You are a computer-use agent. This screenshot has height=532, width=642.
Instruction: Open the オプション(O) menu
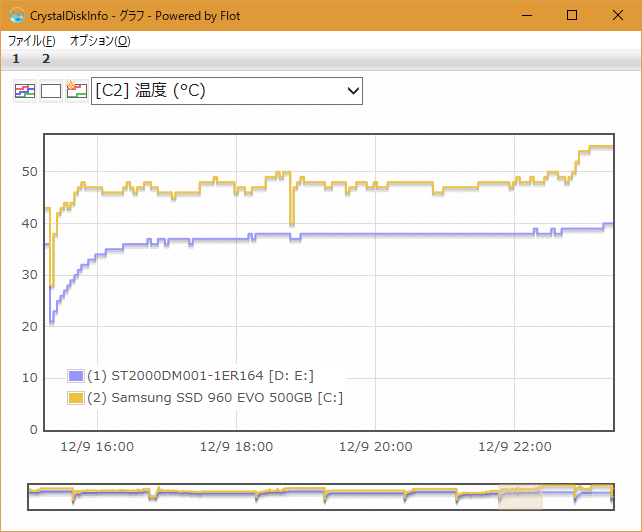pos(100,41)
